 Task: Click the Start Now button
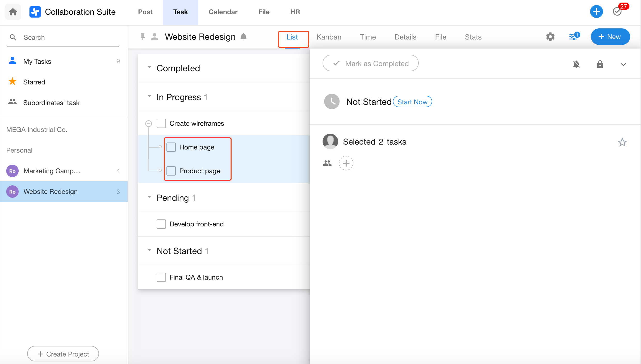click(412, 102)
